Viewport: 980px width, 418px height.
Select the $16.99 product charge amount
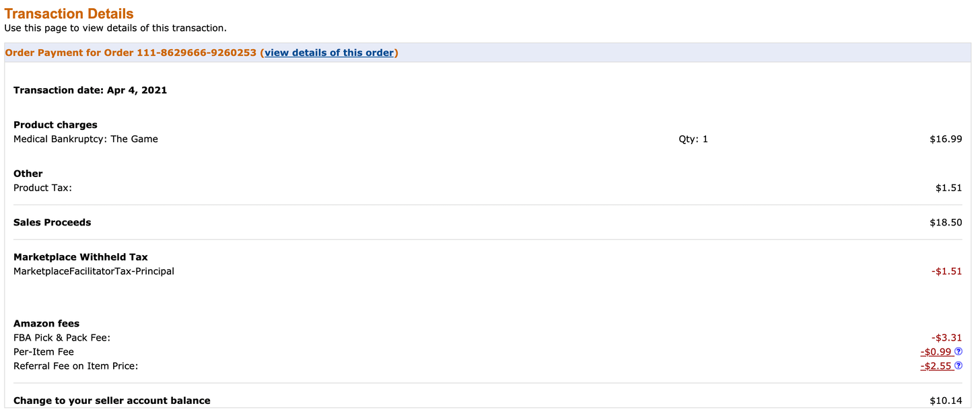point(946,139)
